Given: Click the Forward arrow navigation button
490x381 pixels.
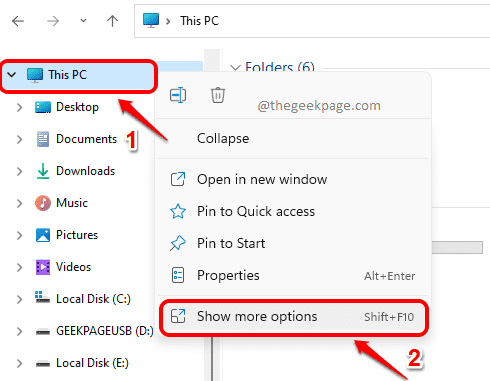Looking at the screenshot, I should 53,21.
